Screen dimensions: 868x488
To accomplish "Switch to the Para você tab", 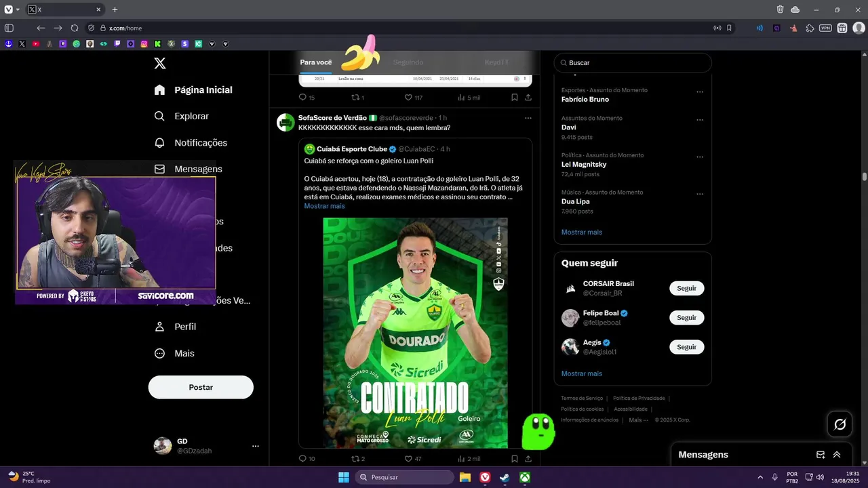I will [316, 62].
